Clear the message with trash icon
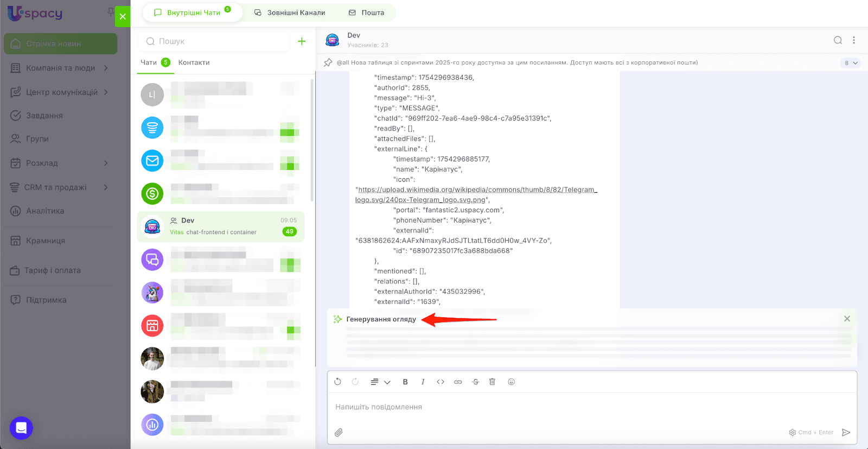Screen dimensions: 868x449 click(493, 382)
